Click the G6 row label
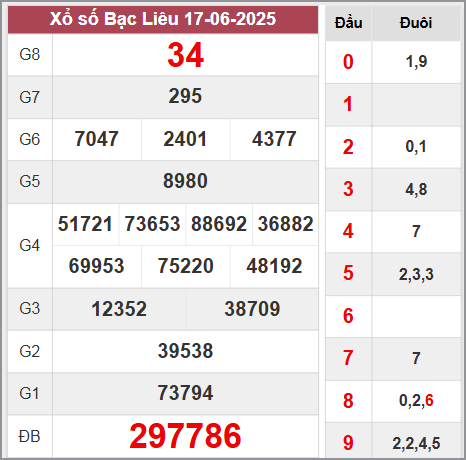 (30, 139)
